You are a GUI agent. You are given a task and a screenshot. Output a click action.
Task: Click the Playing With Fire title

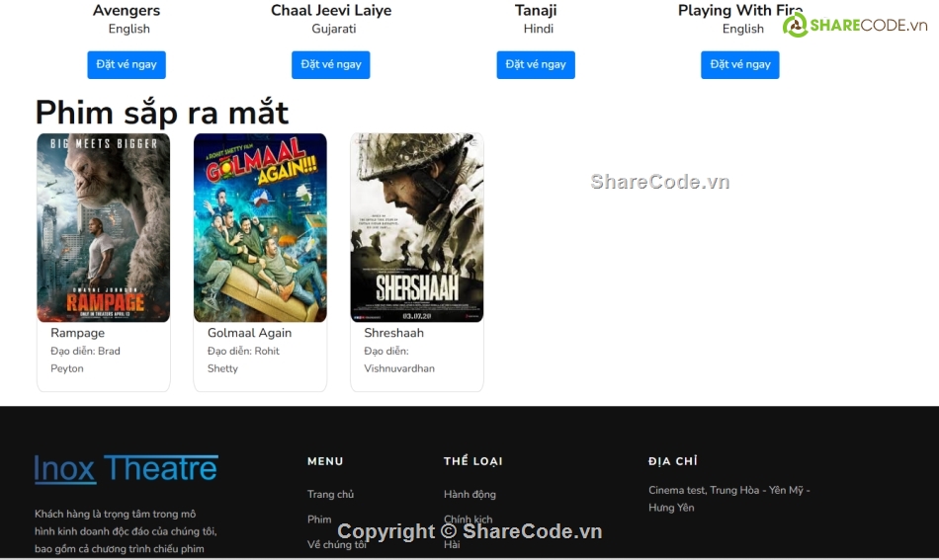[740, 10]
